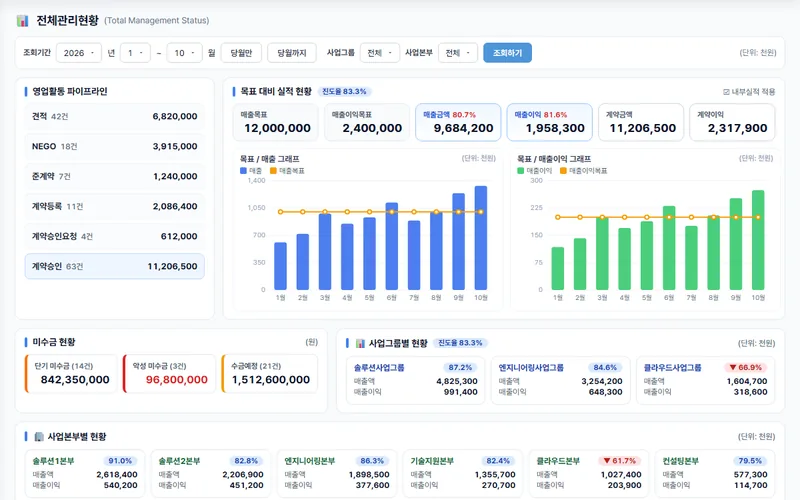Open the 컨설팅본부 card
This screenshot has height=500, width=800.
pyautogui.click(x=715, y=474)
